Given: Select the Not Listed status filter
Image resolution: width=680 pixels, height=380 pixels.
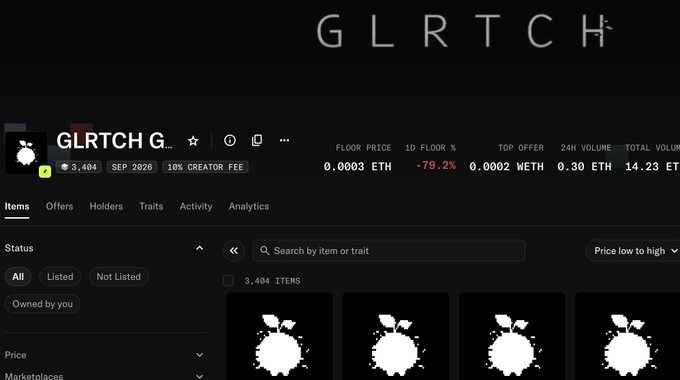Looking at the screenshot, I should (119, 277).
